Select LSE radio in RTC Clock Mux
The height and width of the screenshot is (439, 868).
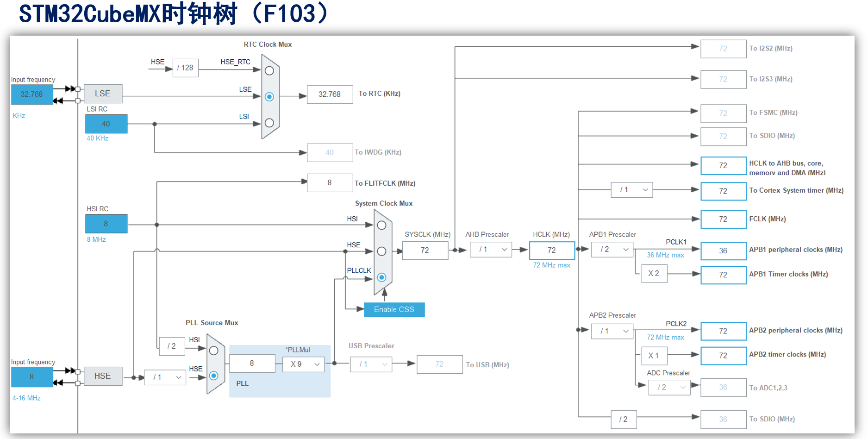[x=269, y=97]
